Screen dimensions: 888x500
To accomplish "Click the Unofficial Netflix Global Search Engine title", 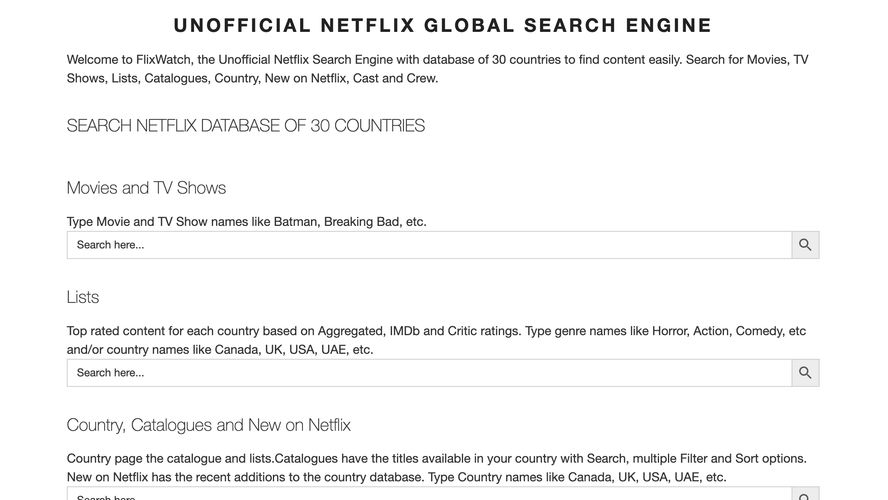I will (443, 26).
